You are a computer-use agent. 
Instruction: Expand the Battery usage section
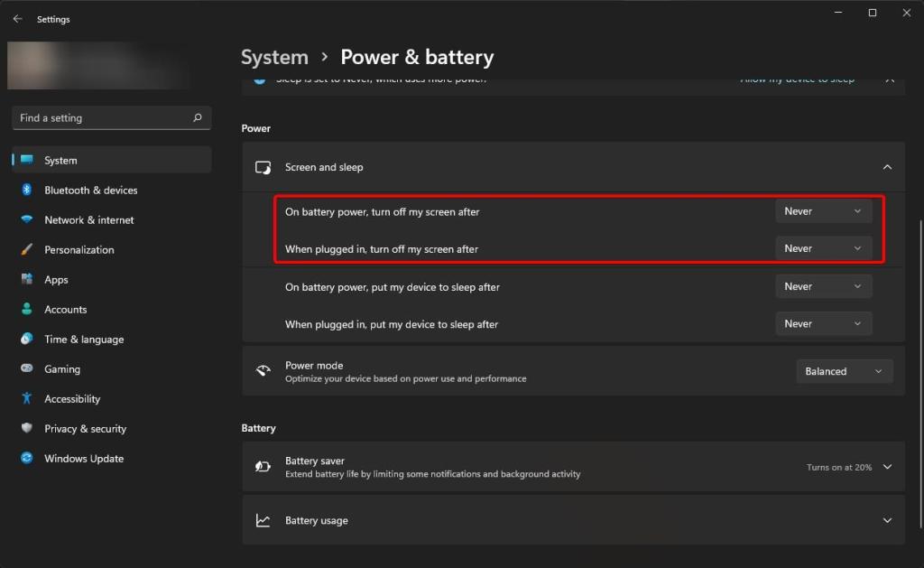tap(887, 520)
